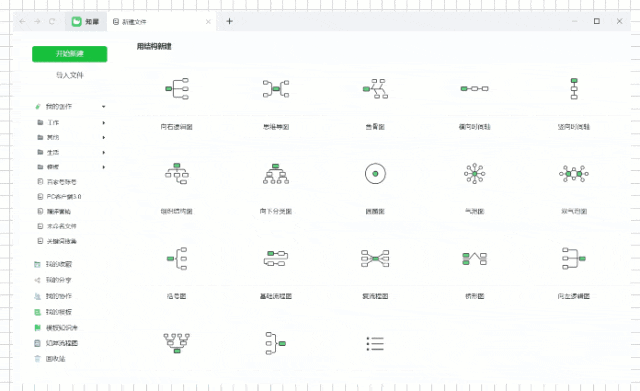Expand the 模板 folder arrow

click(x=104, y=167)
